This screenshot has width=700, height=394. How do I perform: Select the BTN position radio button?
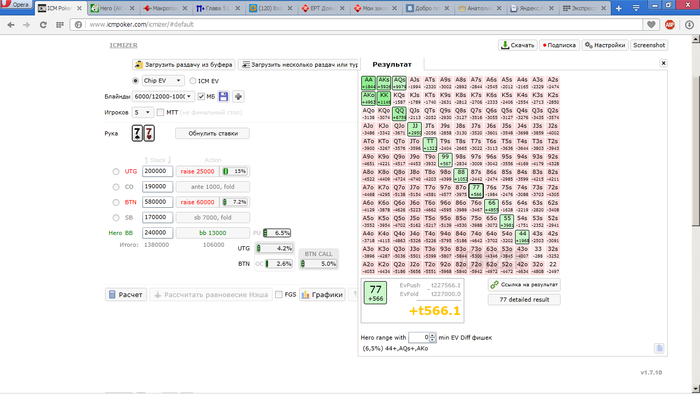tap(116, 202)
